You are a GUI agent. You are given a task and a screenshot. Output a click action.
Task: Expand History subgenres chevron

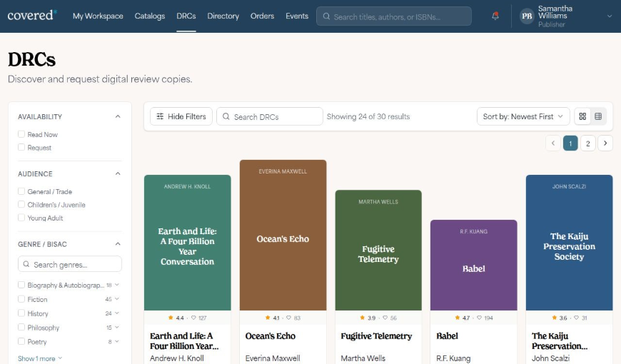(x=117, y=313)
